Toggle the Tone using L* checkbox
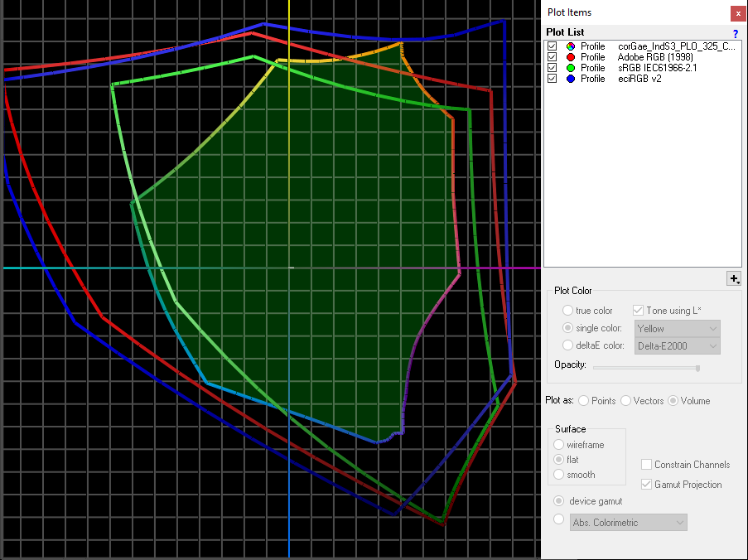Viewport: 748px width, 560px height. pyautogui.click(x=638, y=311)
